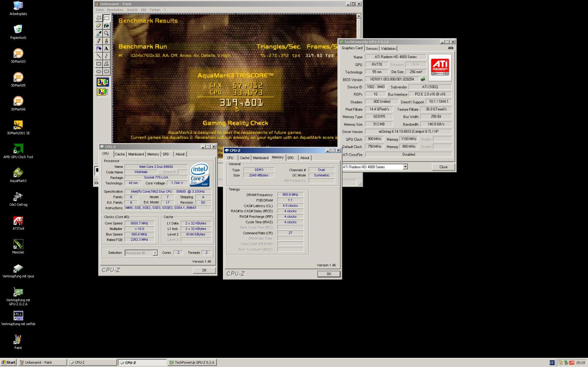
Task: Click the DRAM Frequency value 565.6 MHz
Action: [x=290, y=195]
